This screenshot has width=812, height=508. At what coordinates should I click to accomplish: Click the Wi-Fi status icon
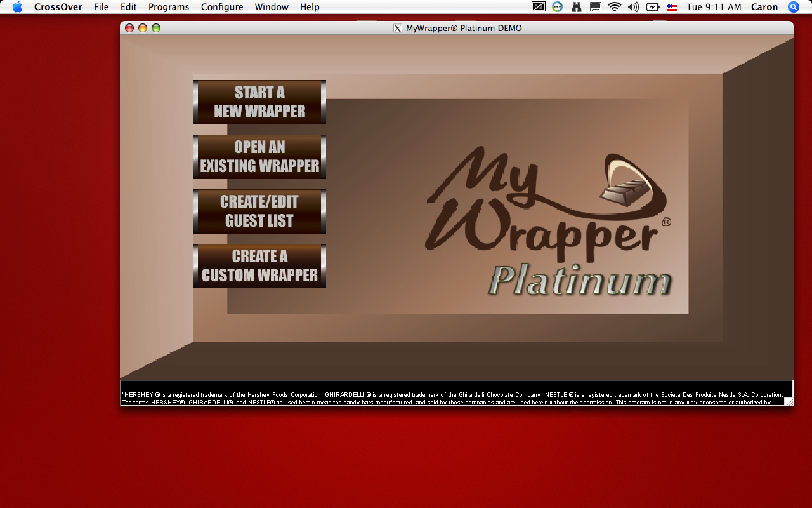click(615, 7)
